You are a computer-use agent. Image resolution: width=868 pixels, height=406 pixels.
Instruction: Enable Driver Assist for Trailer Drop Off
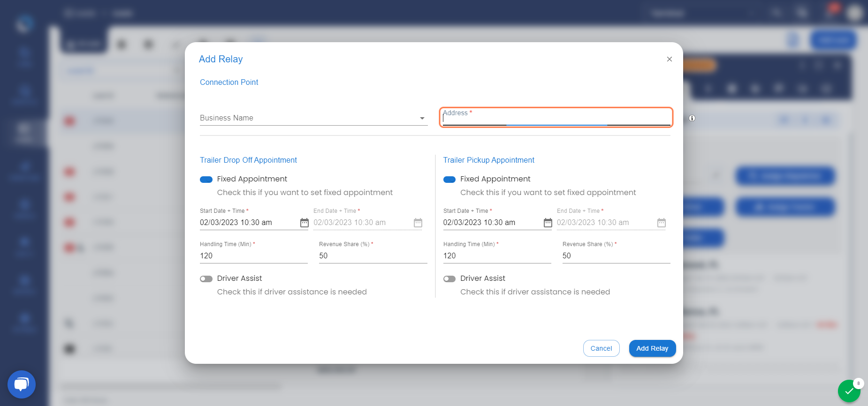click(206, 279)
